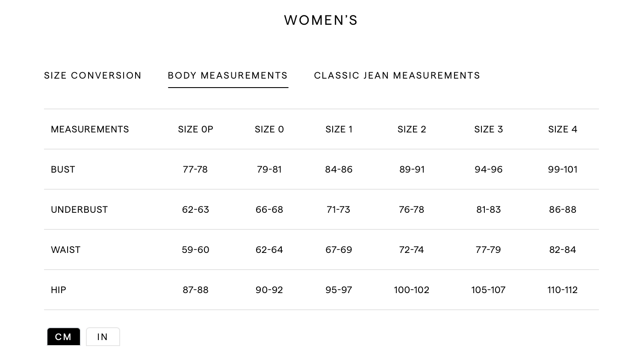
Task: Click the Size 0 column header
Action: click(x=269, y=129)
